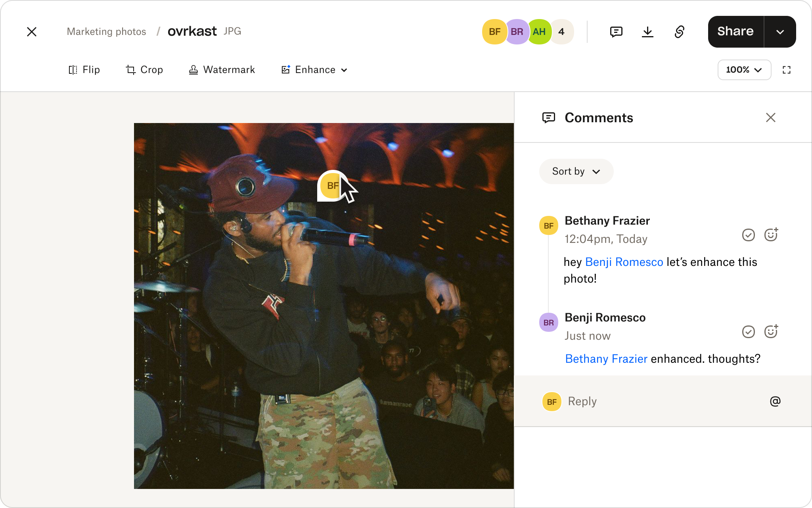Click the Benji Romesco mention link
Image resolution: width=812 pixels, height=508 pixels.
tap(624, 262)
